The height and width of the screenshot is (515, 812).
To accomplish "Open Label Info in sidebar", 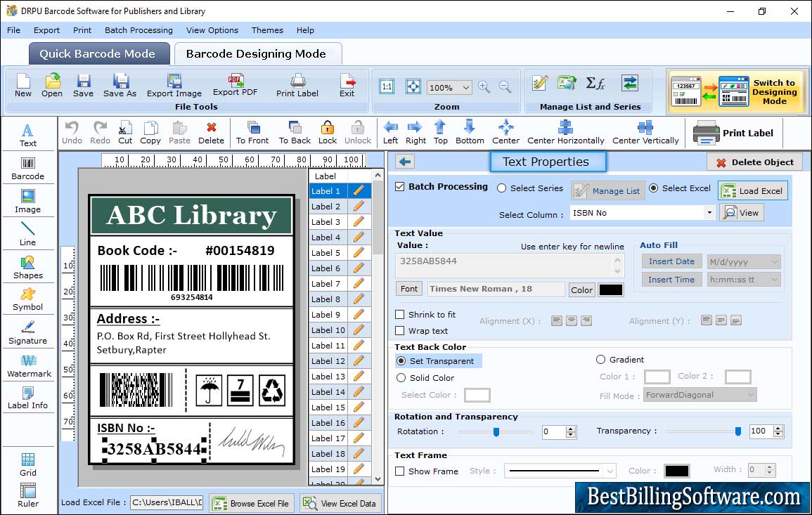I will (x=28, y=398).
